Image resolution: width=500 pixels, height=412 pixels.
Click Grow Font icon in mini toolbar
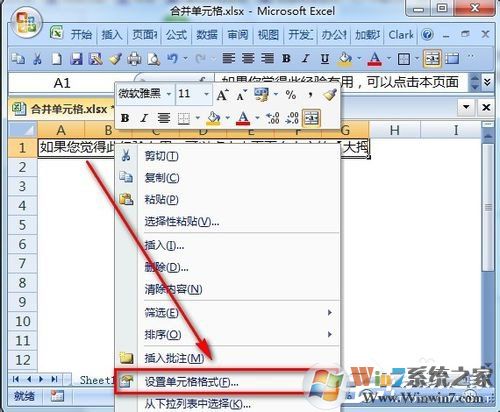222,95
